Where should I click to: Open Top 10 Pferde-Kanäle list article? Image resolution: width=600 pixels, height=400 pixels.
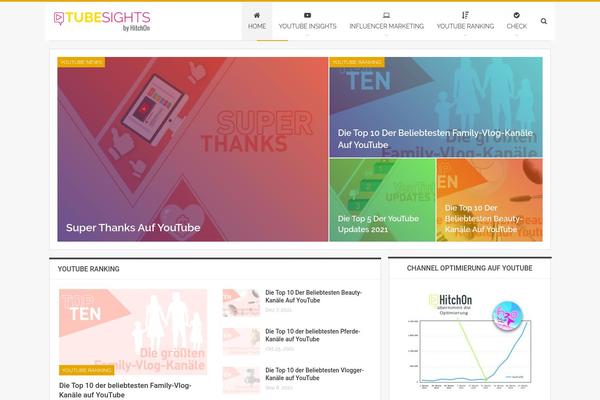coord(313,335)
